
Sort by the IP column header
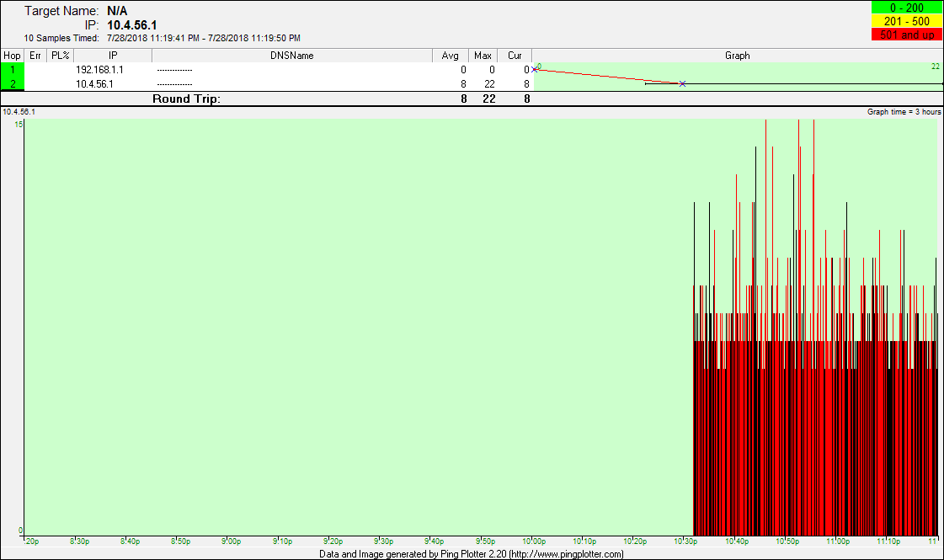[x=113, y=56]
